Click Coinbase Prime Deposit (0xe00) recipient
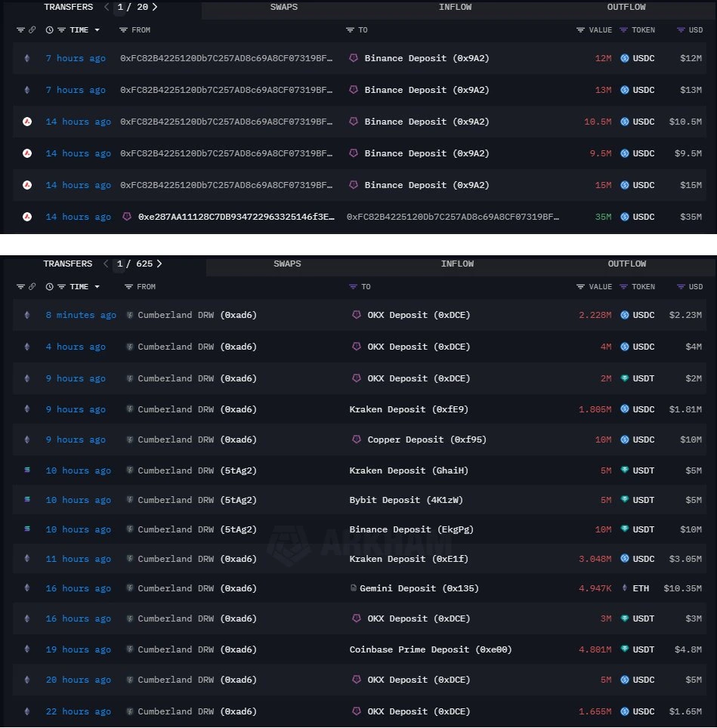 click(x=431, y=649)
